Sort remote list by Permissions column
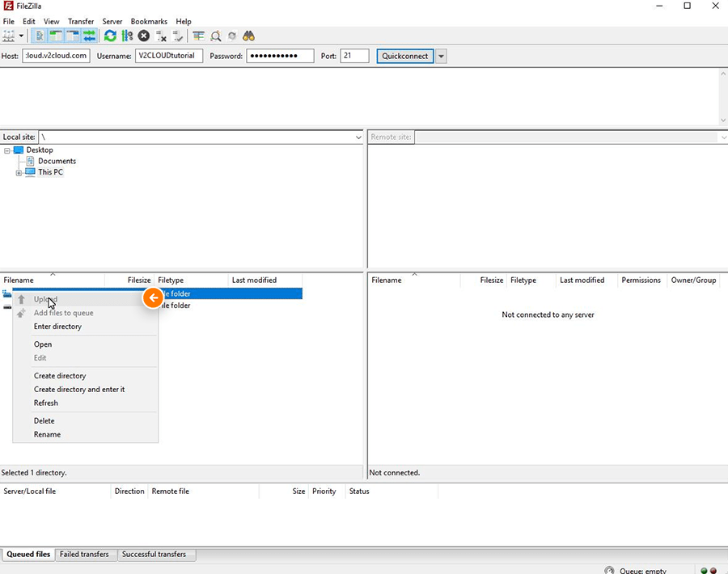728x574 pixels. [641, 281]
